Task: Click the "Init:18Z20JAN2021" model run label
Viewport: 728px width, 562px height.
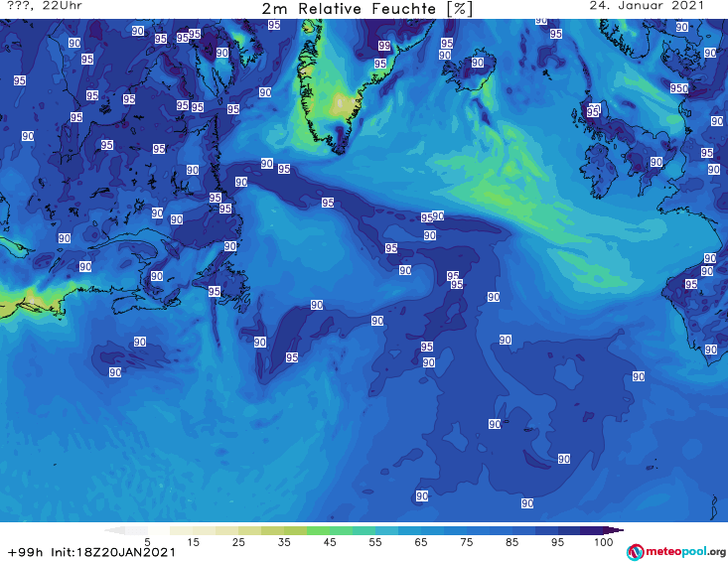Action: click(113, 552)
